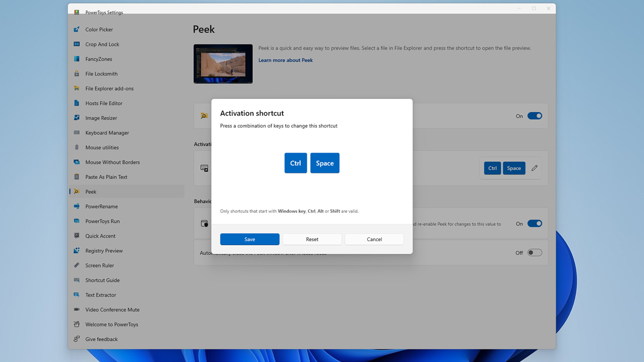The image size is (644, 362).
Task: Open the PowerToys Run menu item
Action: pos(102,221)
